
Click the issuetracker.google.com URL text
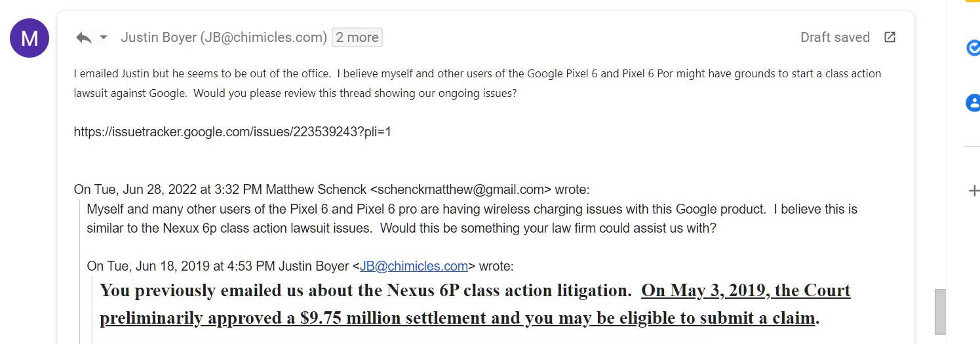click(232, 132)
